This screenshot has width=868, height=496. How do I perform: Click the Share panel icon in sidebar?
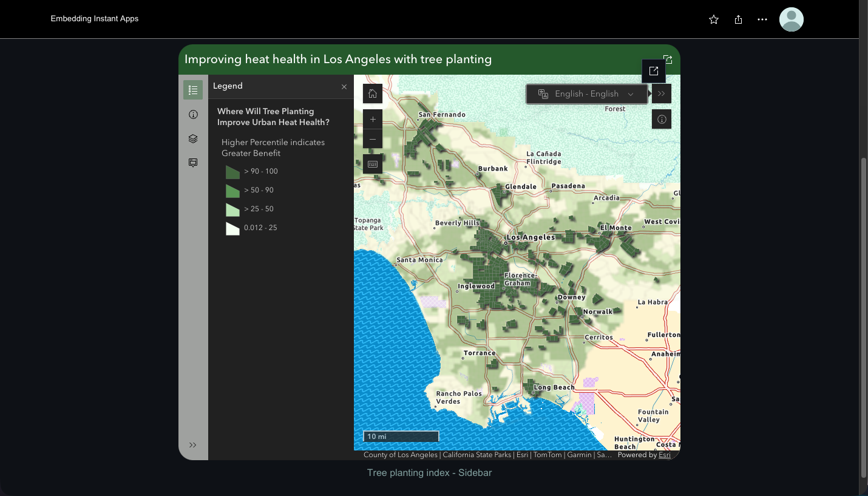pos(193,162)
